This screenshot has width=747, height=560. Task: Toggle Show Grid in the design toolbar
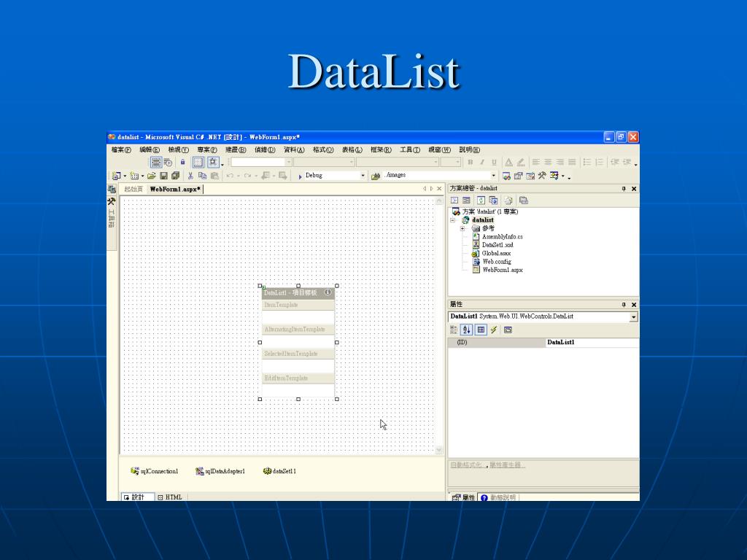tap(198, 163)
